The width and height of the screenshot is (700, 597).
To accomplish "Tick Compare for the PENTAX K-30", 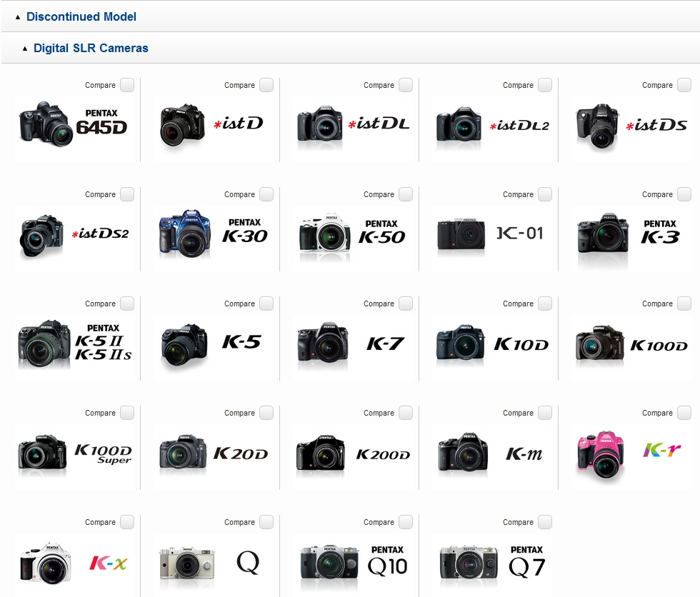I will pos(266,194).
